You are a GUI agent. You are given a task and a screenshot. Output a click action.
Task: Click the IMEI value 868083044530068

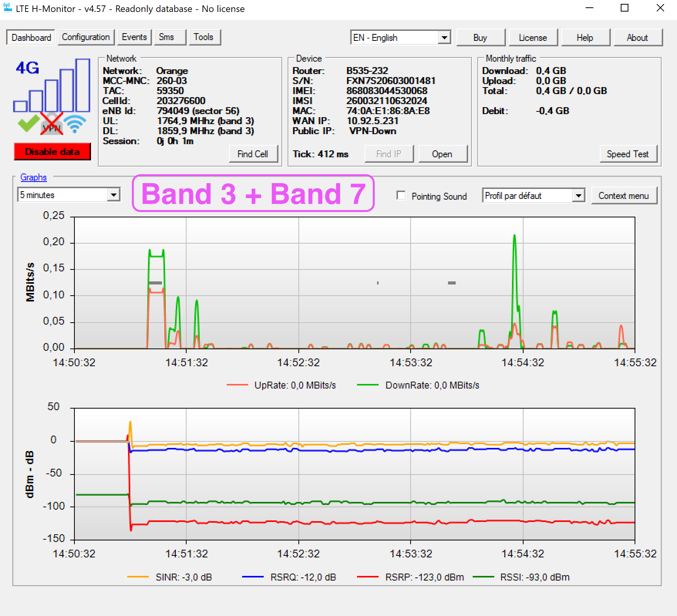point(387,91)
